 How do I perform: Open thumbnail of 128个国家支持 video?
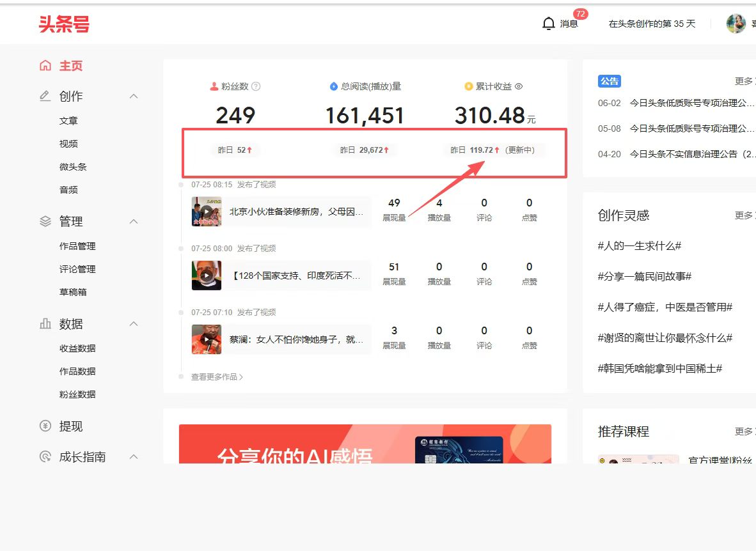pos(207,275)
